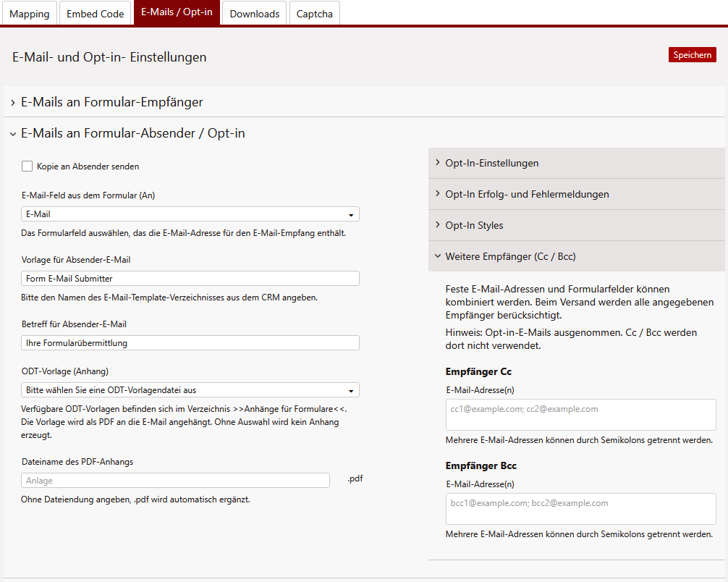The width and height of the screenshot is (728, 582).
Task: Click the Vorlage für Absender-E-Mail field
Action: [190, 279]
